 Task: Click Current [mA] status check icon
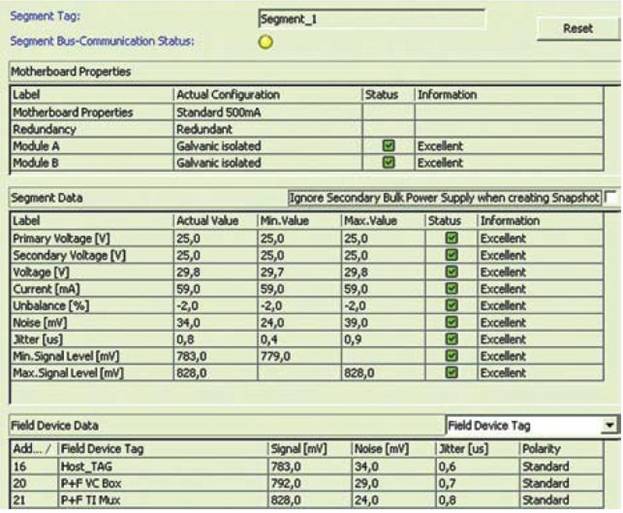451,288
